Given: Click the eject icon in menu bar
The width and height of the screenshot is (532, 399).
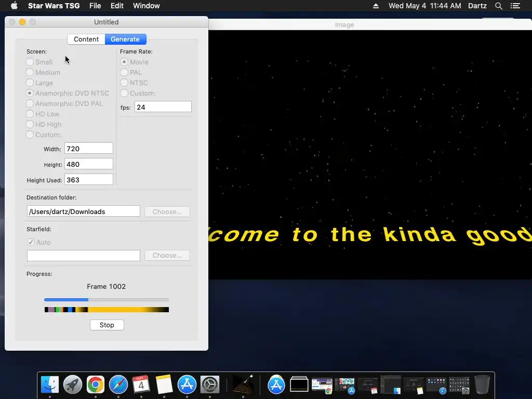Looking at the screenshot, I should pos(376,6).
